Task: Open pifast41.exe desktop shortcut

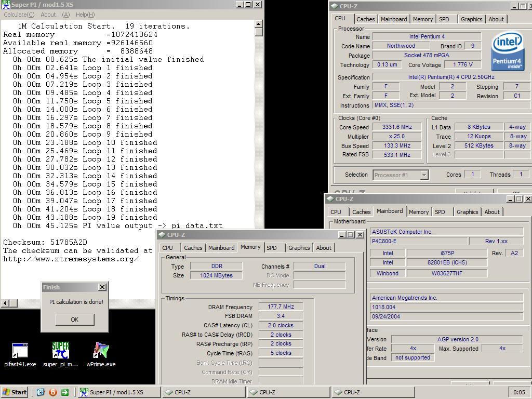Action: [x=20, y=354]
